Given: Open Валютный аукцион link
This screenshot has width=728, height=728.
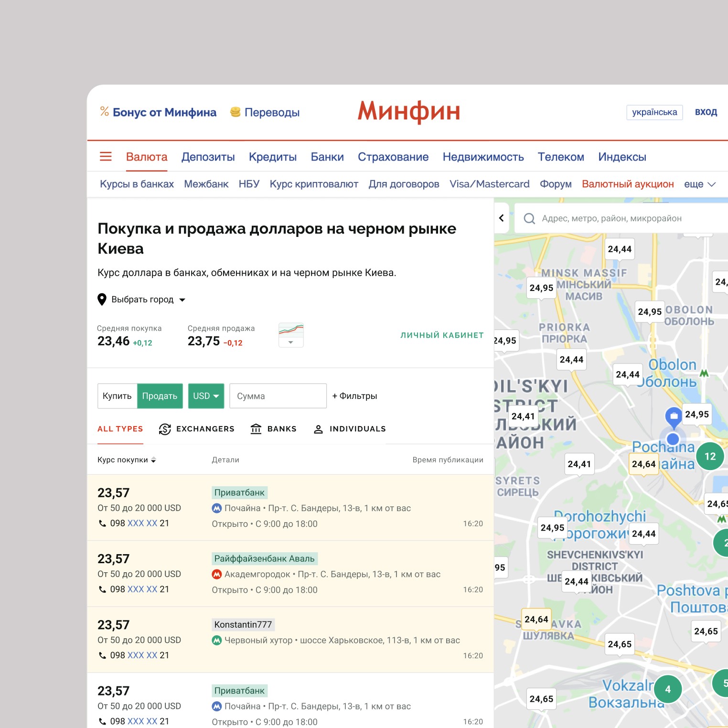Looking at the screenshot, I should tap(628, 184).
